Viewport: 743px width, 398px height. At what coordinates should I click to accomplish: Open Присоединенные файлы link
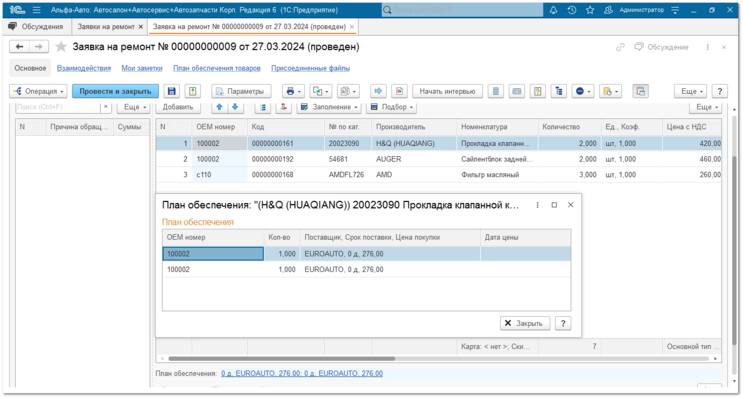(310, 68)
